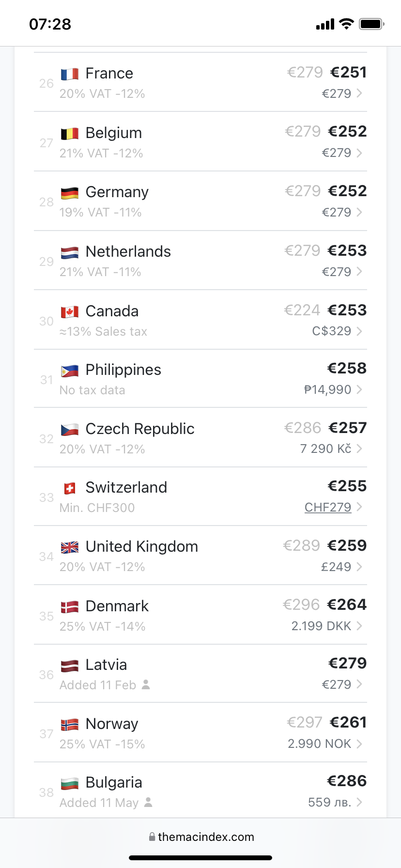
Task: Open the Czech Republic entry
Action: click(x=140, y=429)
